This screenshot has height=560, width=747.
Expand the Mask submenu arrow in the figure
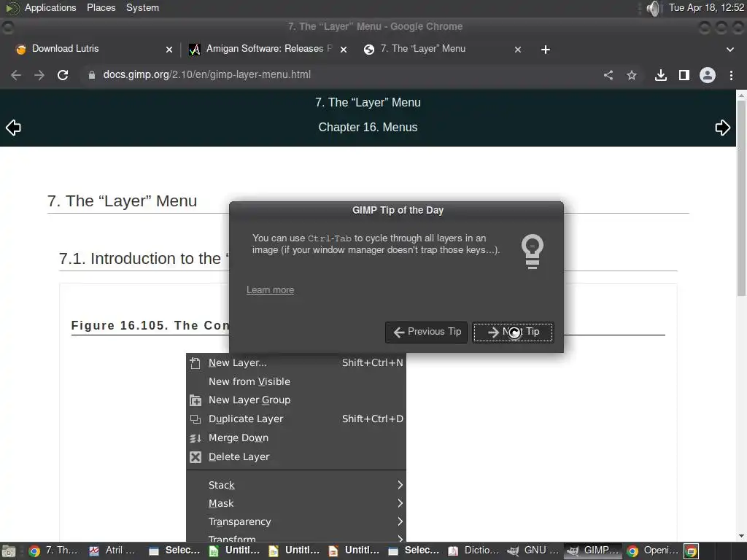400,503
